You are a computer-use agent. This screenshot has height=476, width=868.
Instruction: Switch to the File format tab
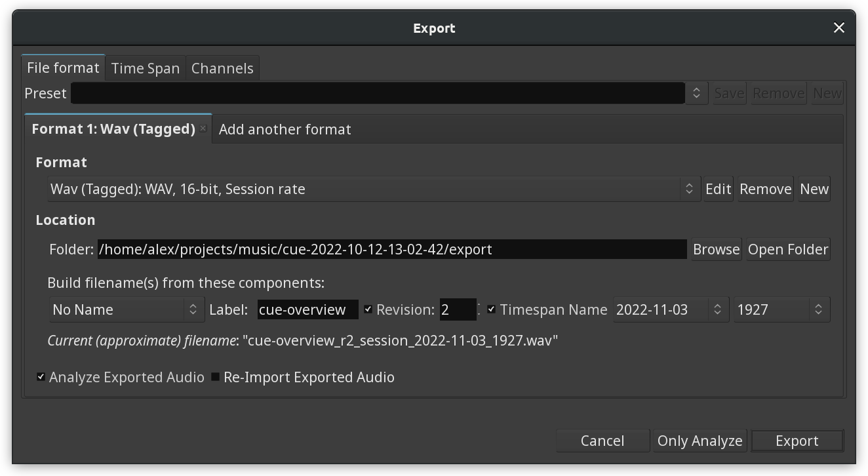63,68
